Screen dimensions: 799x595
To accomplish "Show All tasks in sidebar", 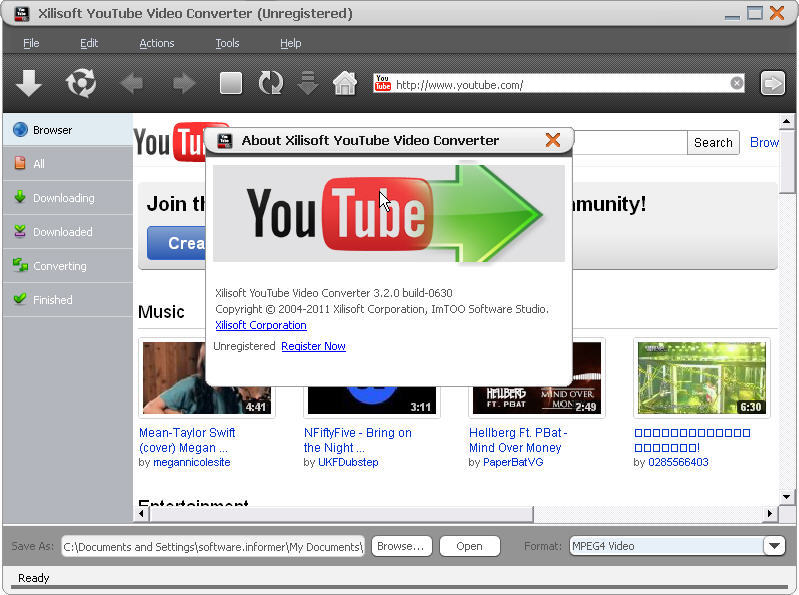I will pyautogui.click(x=68, y=164).
